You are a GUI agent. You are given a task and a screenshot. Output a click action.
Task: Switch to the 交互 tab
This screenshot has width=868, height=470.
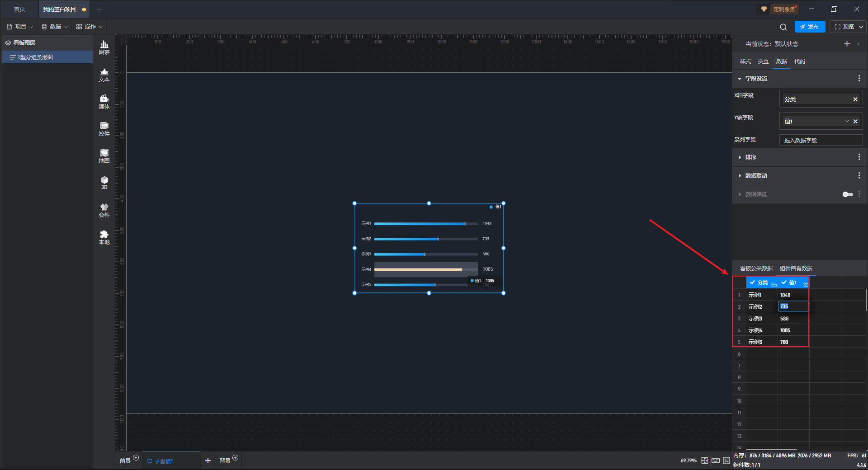click(763, 61)
